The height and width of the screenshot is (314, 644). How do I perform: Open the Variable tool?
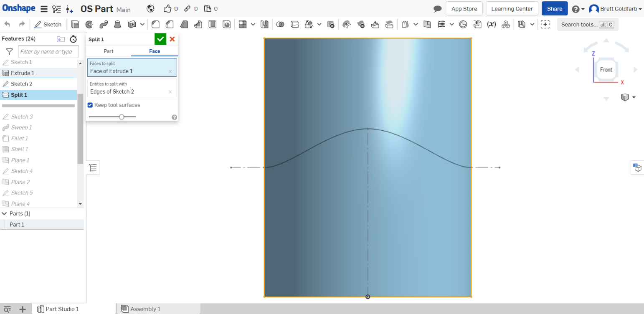tap(492, 24)
